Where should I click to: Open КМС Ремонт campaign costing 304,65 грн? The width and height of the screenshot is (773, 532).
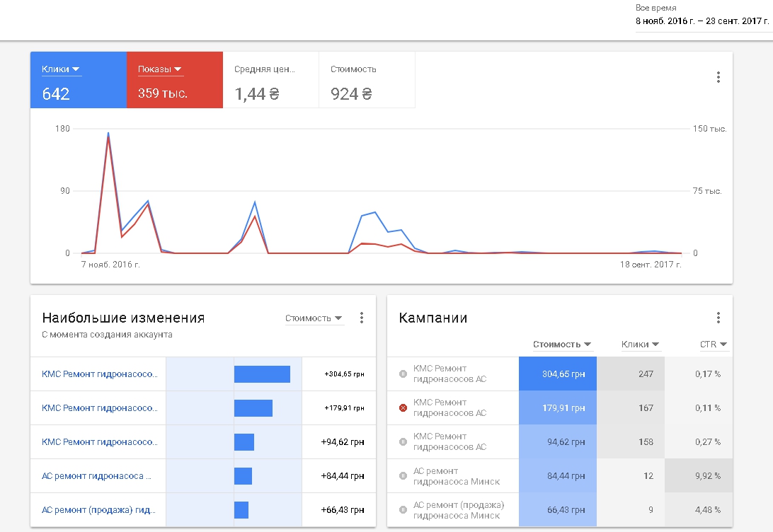[x=450, y=374]
